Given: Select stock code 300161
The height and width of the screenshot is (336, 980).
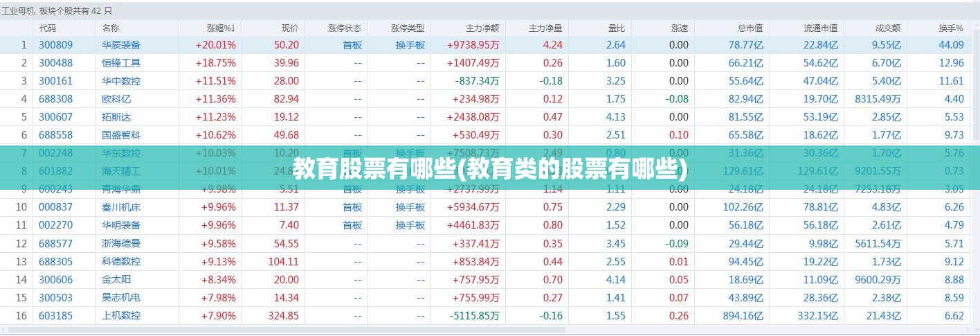Looking at the screenshot, I should pos(55,80).
